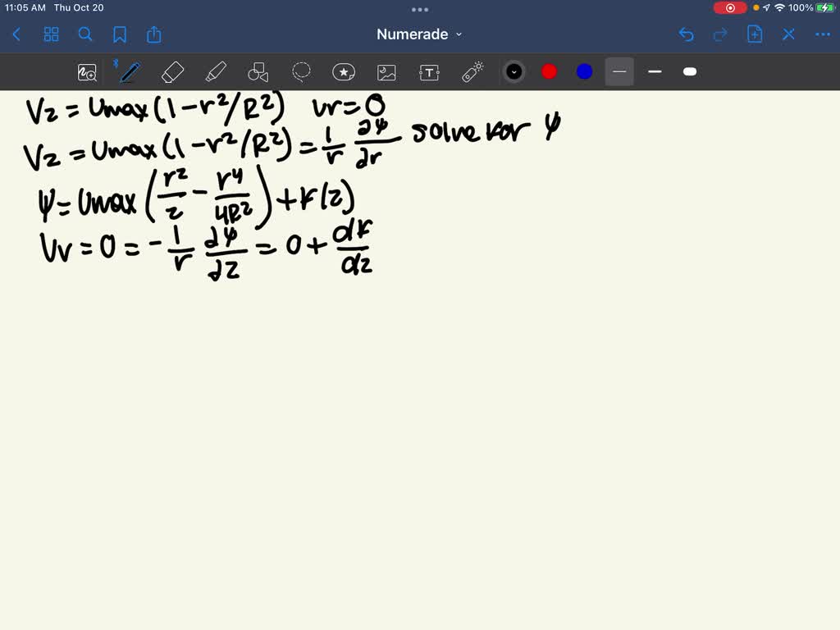Open the Shapes tool

(x=258, y=72)
